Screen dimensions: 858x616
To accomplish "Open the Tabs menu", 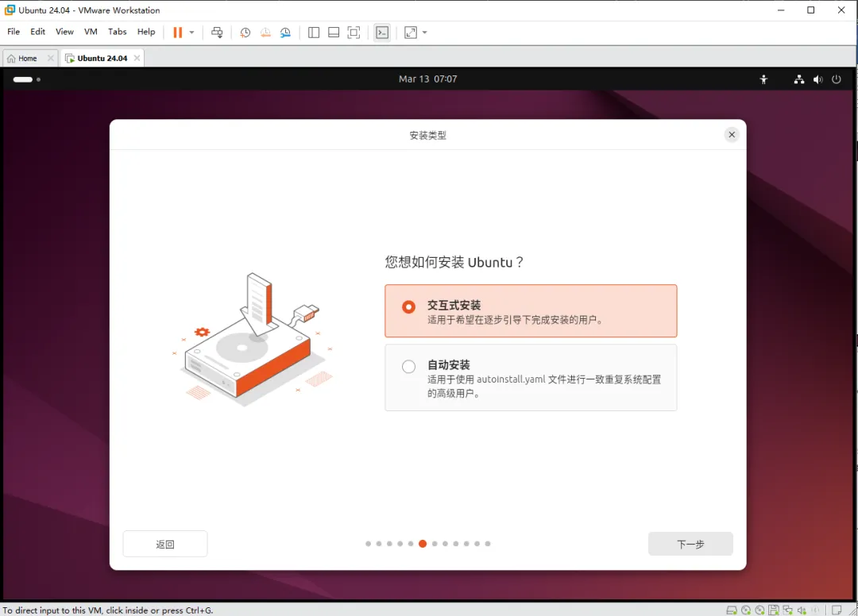I will tap(117, 32).
